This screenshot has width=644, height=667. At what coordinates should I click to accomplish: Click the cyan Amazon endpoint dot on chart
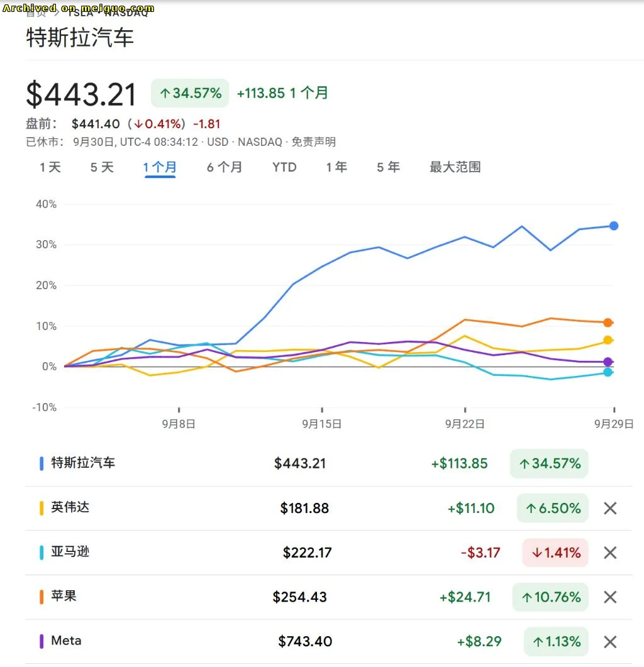pyautogui.click(x=608, y=372)
